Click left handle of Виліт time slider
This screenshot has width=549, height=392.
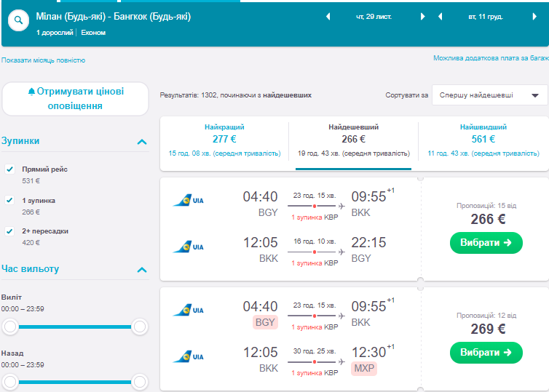tap(10, 327)
